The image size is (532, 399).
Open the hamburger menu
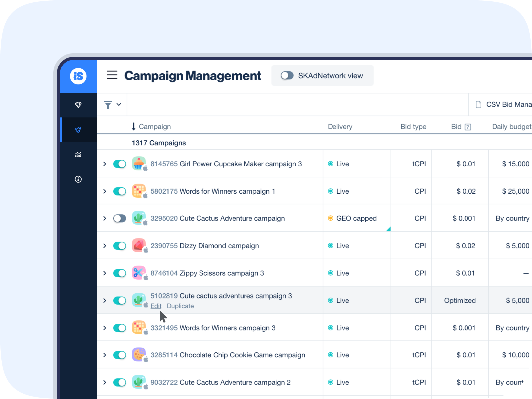(112, 75)
